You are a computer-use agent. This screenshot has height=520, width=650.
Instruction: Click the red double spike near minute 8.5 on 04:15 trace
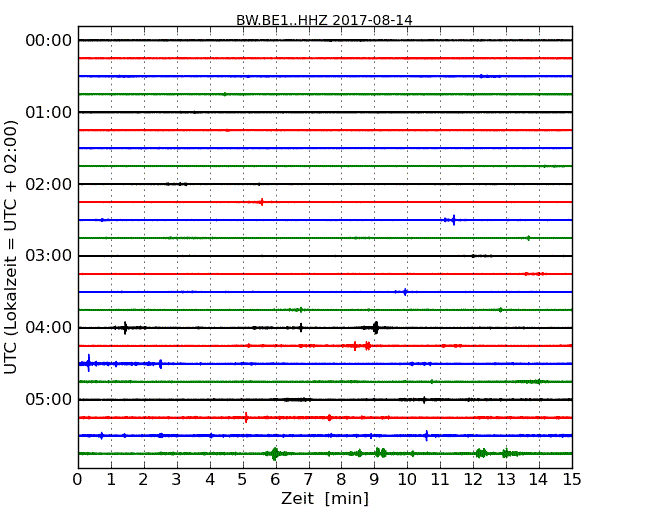[x=361, y=346]
